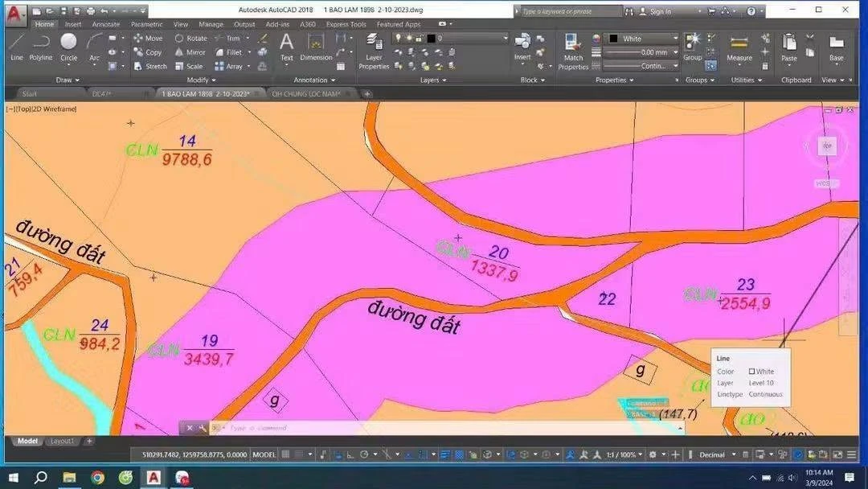This screenshot has height=489, width=868.
Task: Select the Circle tool
Action: pos(68,47)
